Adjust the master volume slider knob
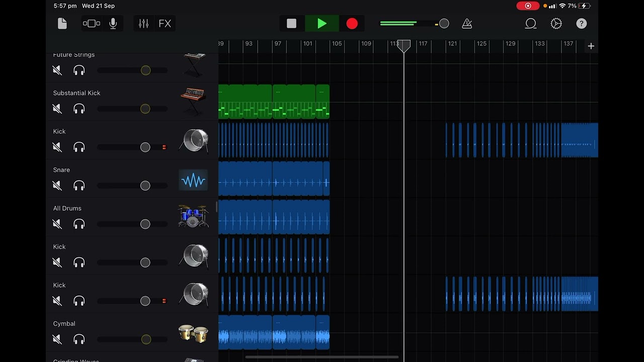The image size is (644, 362). tap(444, 24)
